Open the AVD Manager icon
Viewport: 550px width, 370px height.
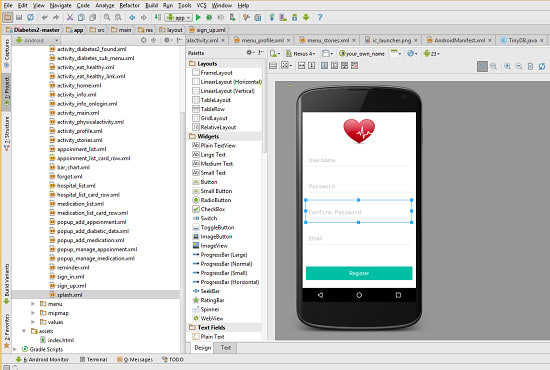(283, 17)
